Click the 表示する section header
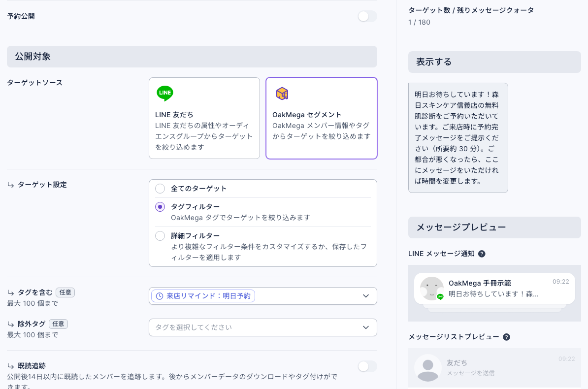Viewport: 588px width, 389px height. pyautogui.click(x=494, y=62)
